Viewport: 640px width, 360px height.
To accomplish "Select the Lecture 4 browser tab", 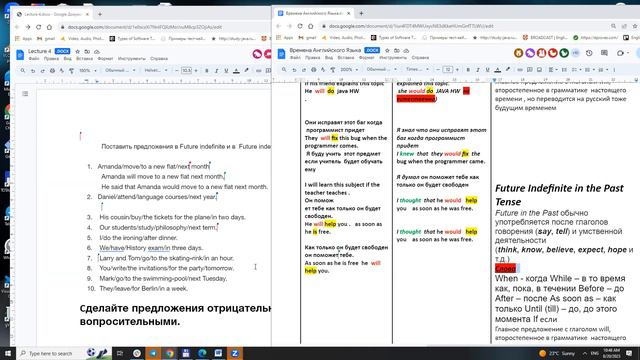I will tap(52, 14).
